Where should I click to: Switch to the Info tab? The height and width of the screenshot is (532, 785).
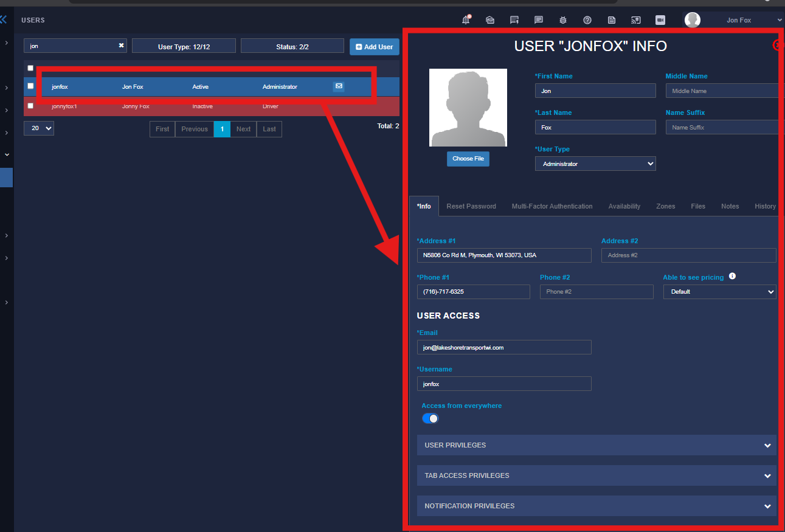pos(424,206)
